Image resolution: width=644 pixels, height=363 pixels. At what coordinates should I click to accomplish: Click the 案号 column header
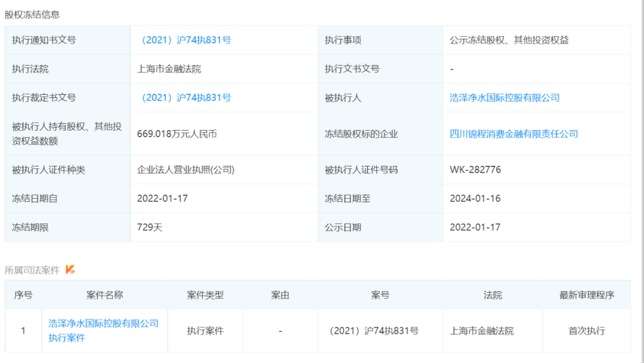pyautogui.click(x=380, y=295)
